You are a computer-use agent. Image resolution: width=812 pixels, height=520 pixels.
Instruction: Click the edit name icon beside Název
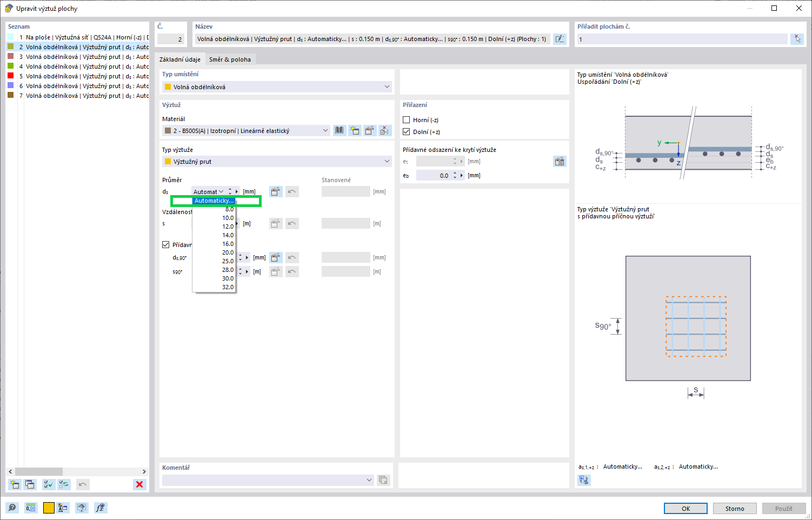[560, 39]
